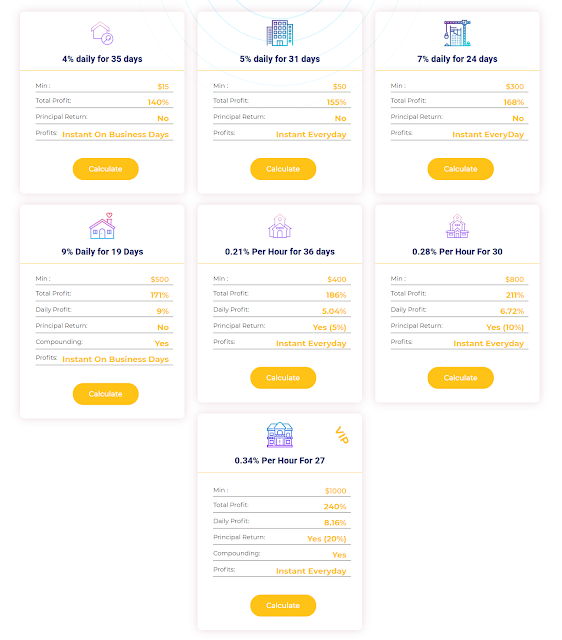Click the $1000 minimum value on VIP plan
562x640 pixels.
coord(335,491)
